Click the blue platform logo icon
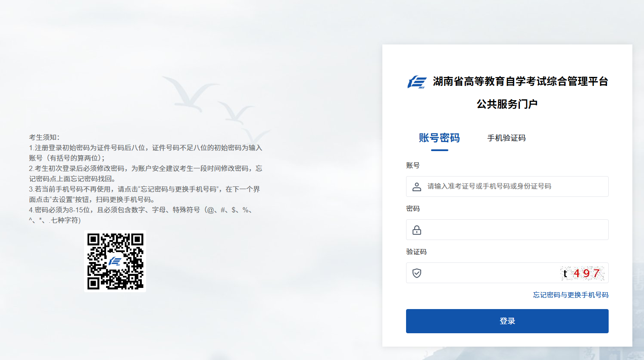 coord(417,82)
